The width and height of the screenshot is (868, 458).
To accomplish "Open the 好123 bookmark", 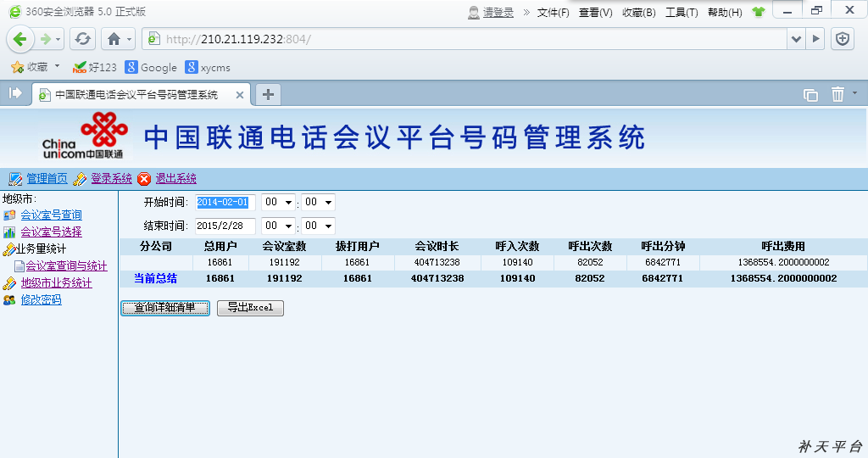I will point(95,68).
